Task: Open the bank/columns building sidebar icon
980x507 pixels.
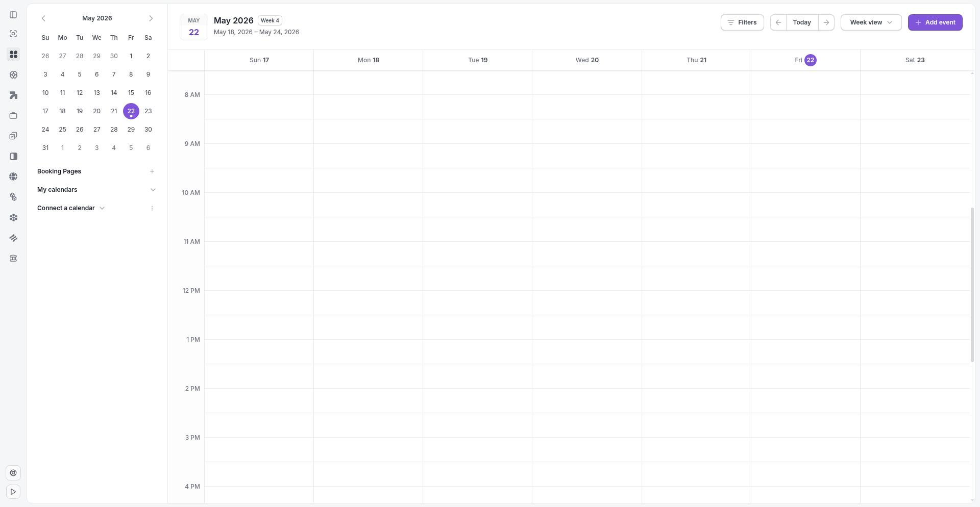Action: (x=13, y=258)
